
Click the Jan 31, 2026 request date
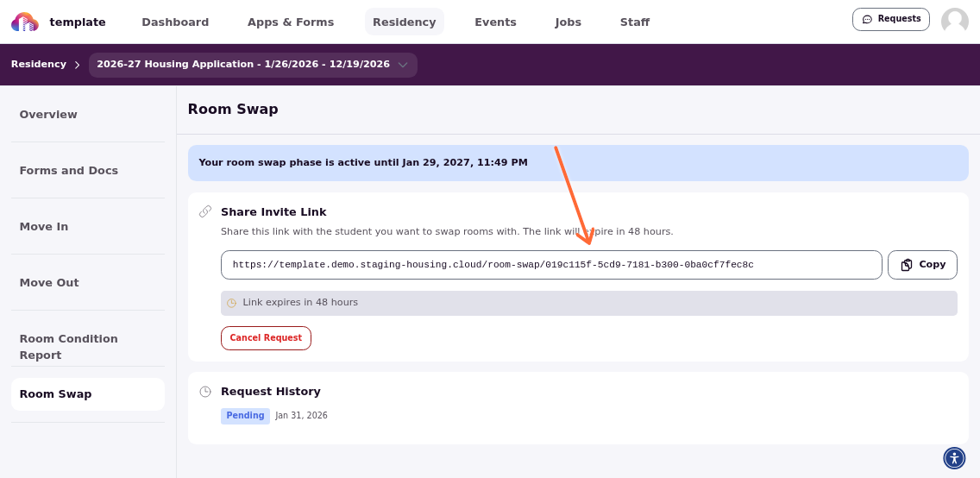301,416
